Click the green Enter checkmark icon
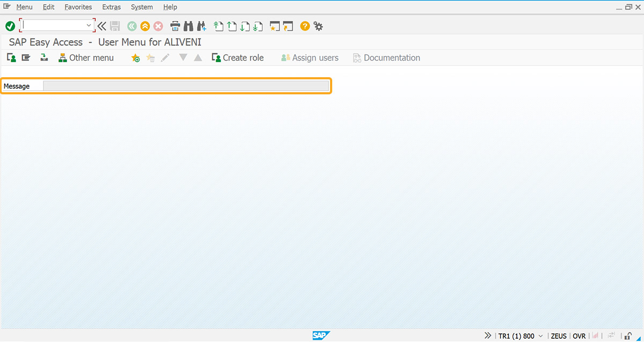The width and height of the screenshot is (644, 342). (10, 26)
